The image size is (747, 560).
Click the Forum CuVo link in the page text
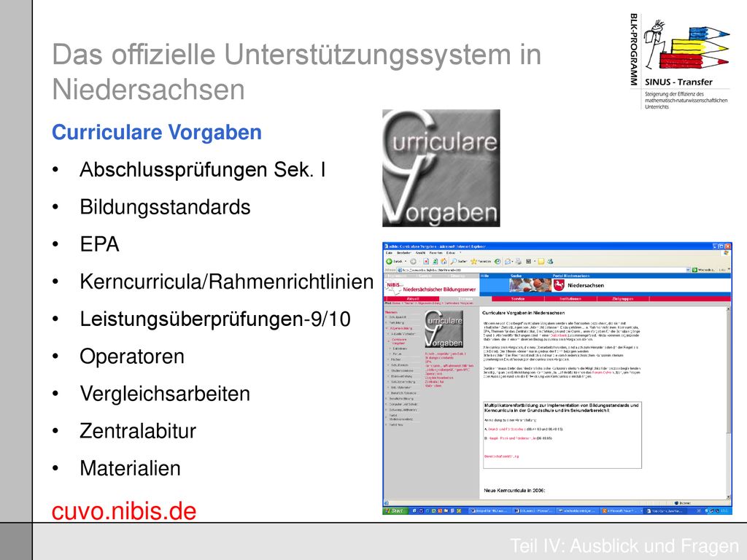click(x=602, y=373)
